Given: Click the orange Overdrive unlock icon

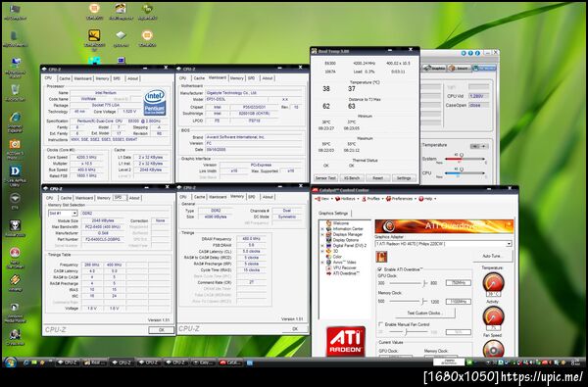Looking at the screenshot, I should click(381, 257).
